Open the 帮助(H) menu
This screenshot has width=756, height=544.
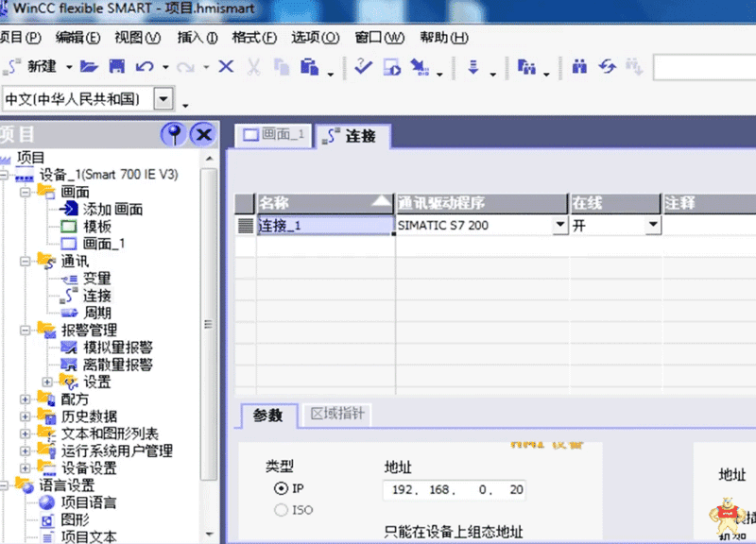(444, 37)
